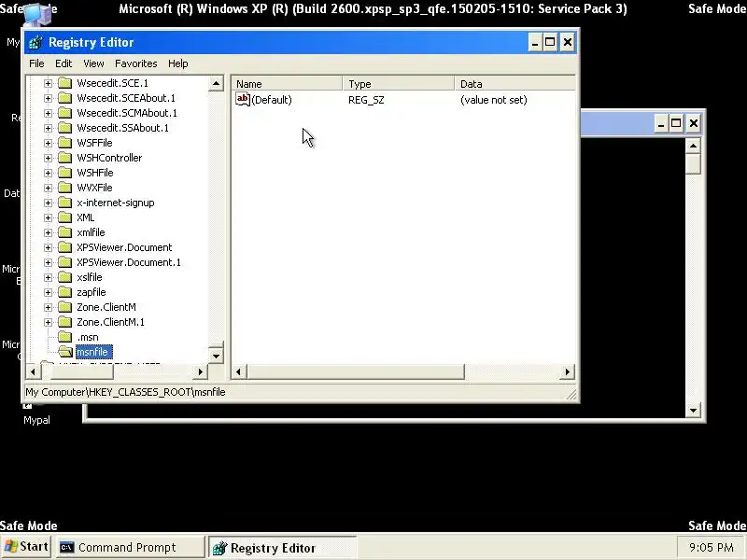This screenshot has width=747, height=560.
Task: Open the Favorites menu
Action: click(135, 63)
